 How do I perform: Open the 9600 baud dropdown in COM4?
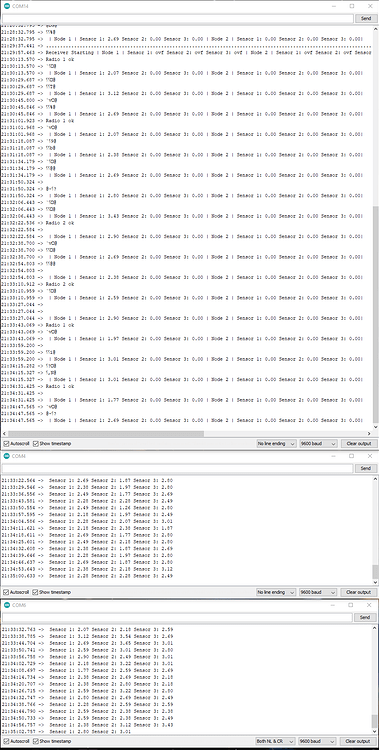coord(318,592)
